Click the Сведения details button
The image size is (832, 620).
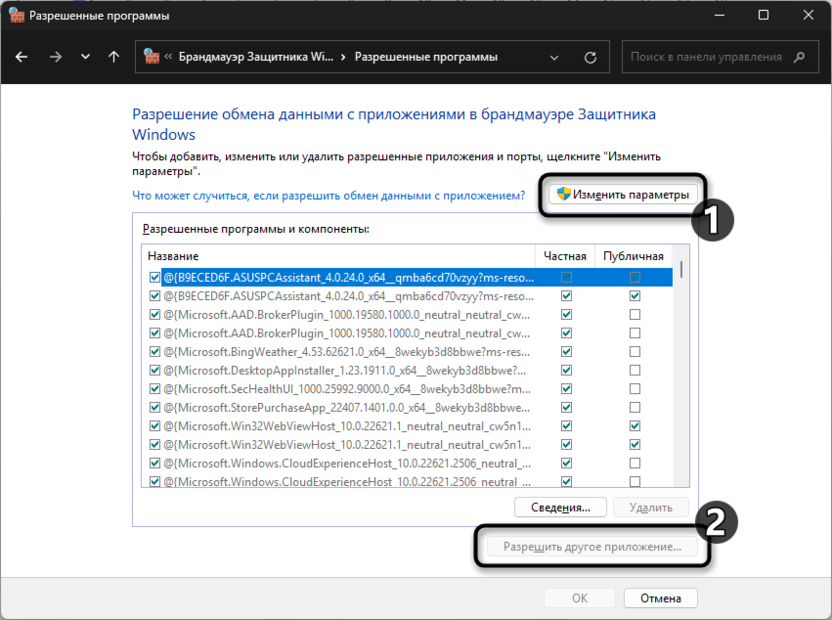559,507
